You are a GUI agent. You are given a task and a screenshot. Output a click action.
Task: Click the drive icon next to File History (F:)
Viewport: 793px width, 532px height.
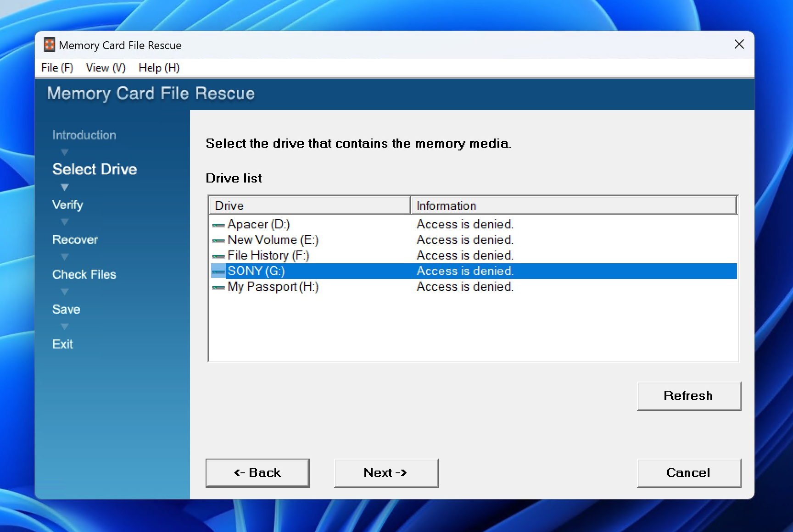(x=218, y=256)
